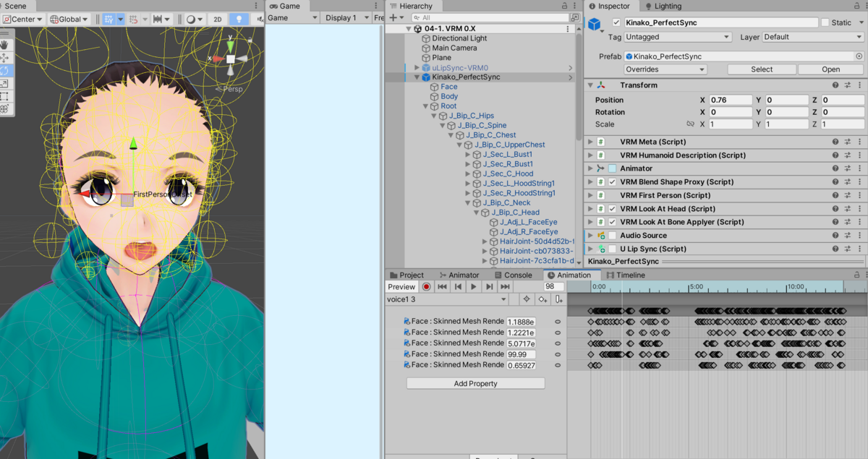Switch to the Console tab
The height and width of the screenshot is (459, 868).
tap(513, 275)
